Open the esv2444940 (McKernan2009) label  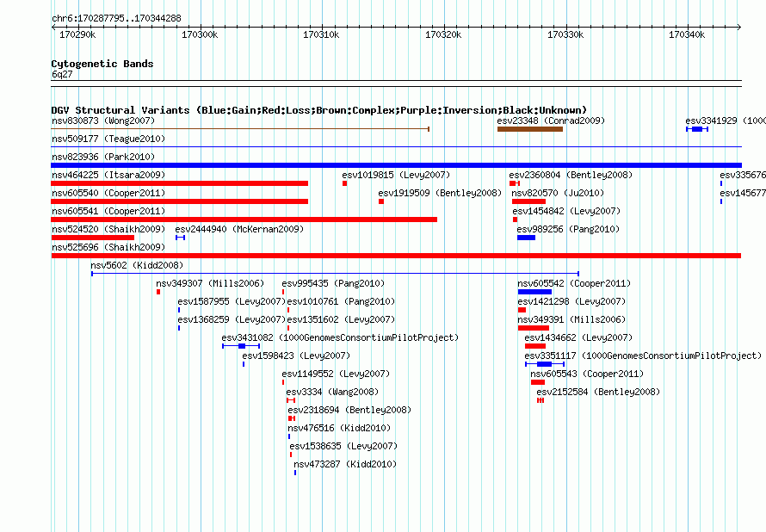(x=239, y=229)
